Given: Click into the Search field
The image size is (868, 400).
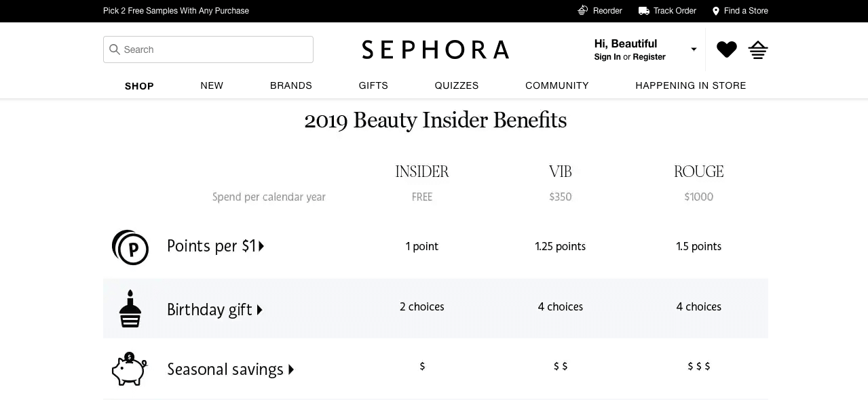Looking at the screenshot, I should 214,49.
